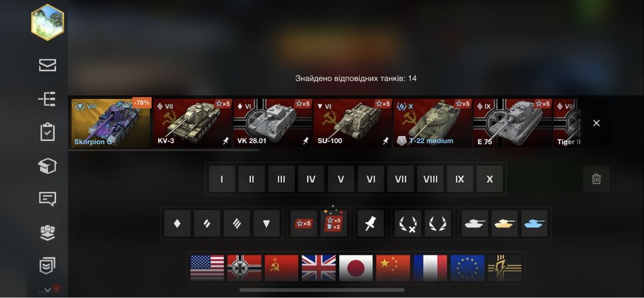Toggle the tank destroyer triangle filter
Viewport: 644px width, 298px height.
(267, 224)
